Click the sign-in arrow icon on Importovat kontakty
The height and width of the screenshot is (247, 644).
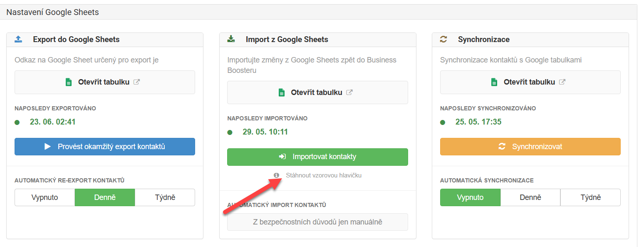click(x=282, y=157)
